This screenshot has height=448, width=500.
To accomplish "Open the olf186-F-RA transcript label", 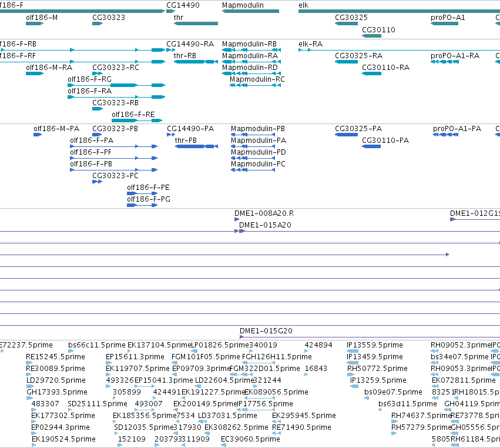I will [x=90, y=91].
